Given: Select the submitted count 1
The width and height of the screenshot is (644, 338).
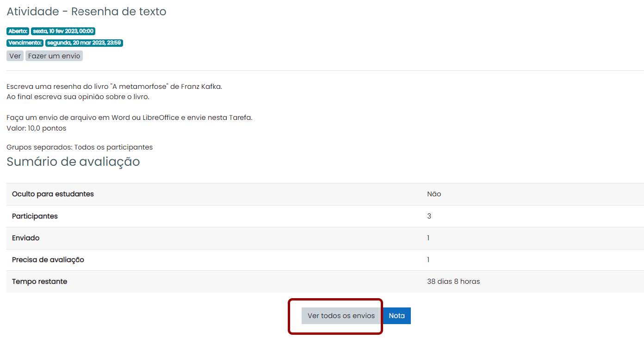Looking at the screenshot, I should point(428,238).
